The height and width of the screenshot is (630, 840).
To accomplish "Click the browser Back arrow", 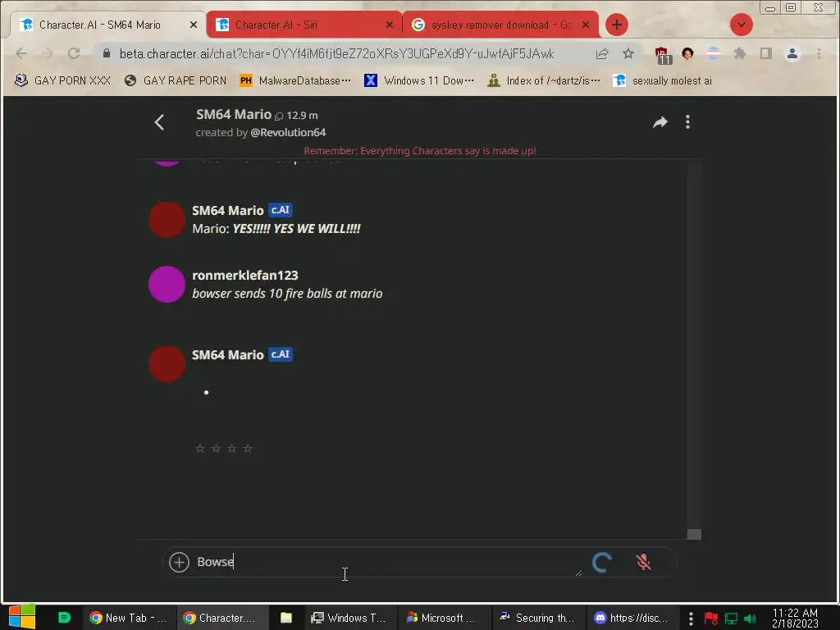I will coord(21,53).
